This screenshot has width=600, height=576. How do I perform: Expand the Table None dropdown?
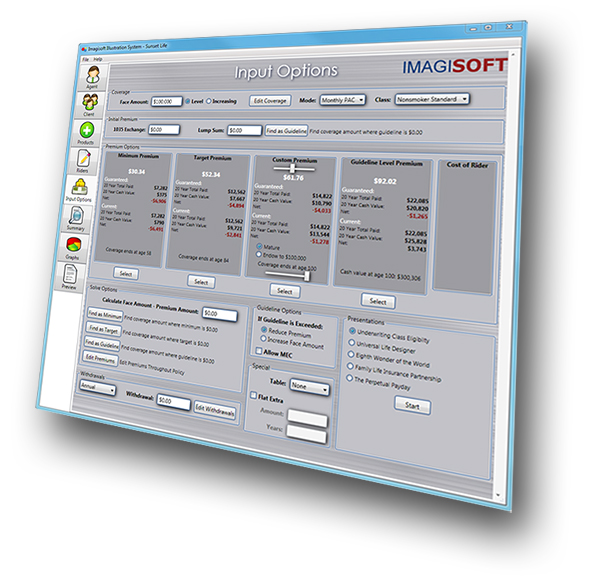[x=310, y=387]
